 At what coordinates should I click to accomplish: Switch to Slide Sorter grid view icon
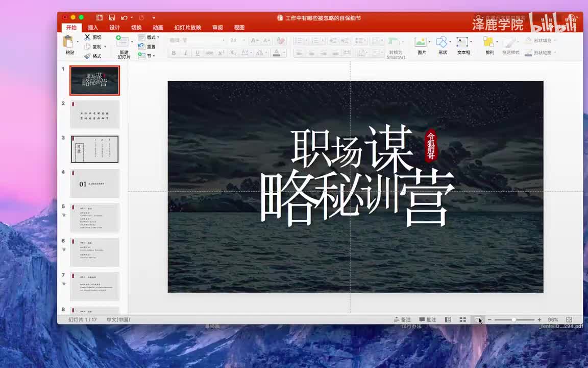tap(463, 319)
